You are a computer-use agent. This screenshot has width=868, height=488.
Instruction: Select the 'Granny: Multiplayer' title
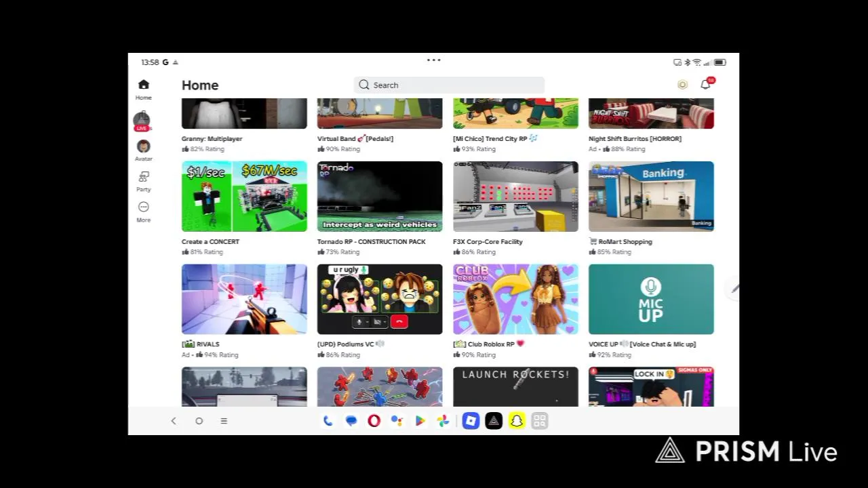(212, 139)
